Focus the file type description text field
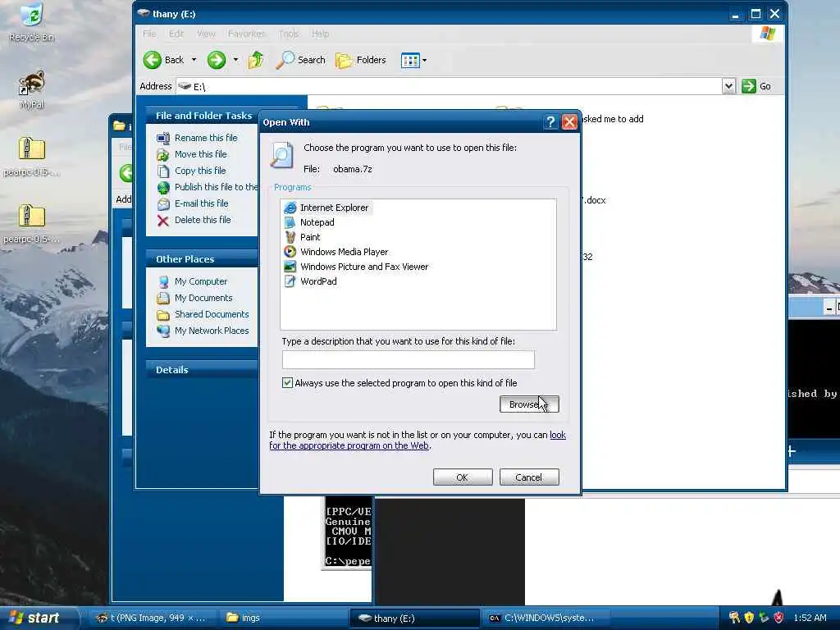Screen dimensions: 840x630 [409, 359]
